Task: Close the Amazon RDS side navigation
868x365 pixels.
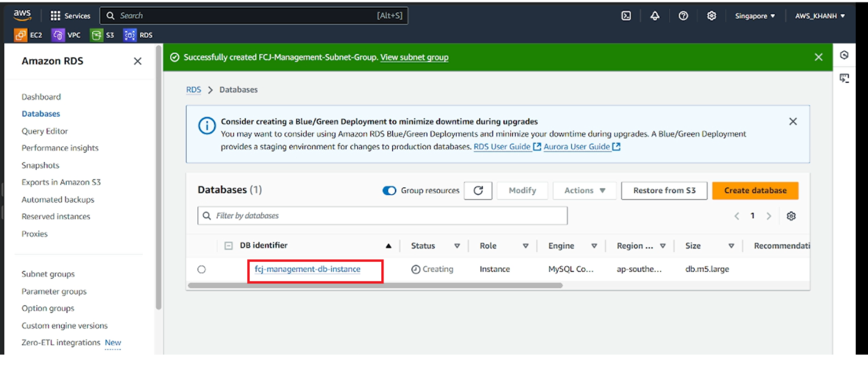Action: (x=138, y=61)
